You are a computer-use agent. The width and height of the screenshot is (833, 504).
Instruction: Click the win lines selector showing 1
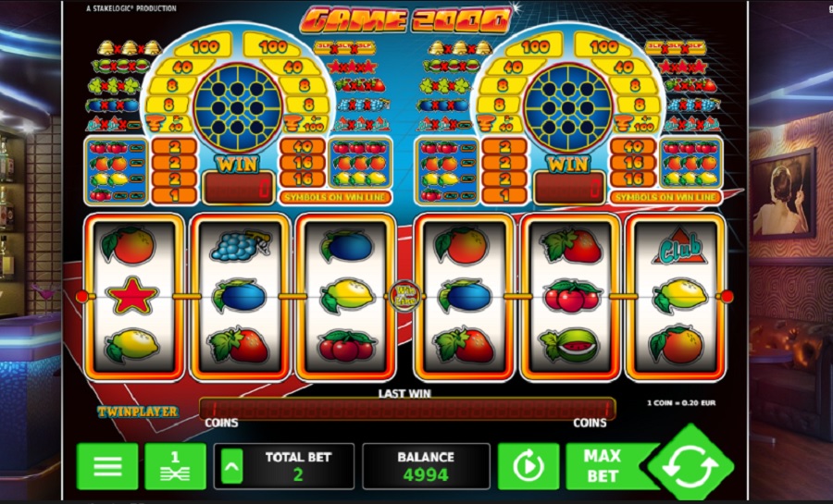(x=175, y=466)
